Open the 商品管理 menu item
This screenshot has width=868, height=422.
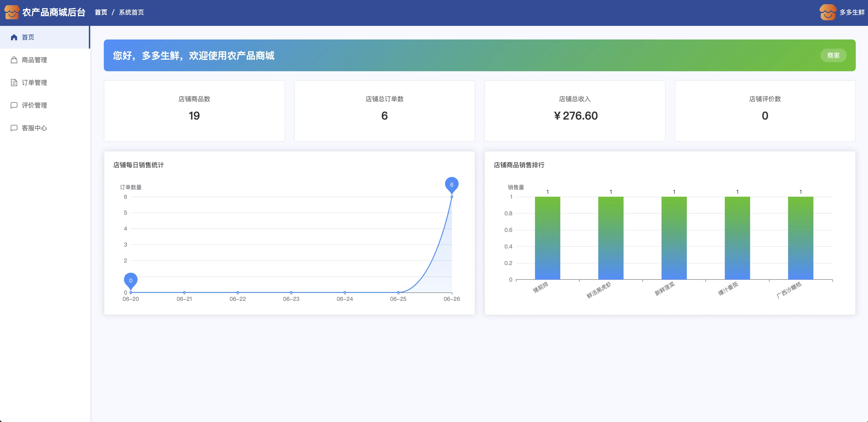click(x=34, y=60)
